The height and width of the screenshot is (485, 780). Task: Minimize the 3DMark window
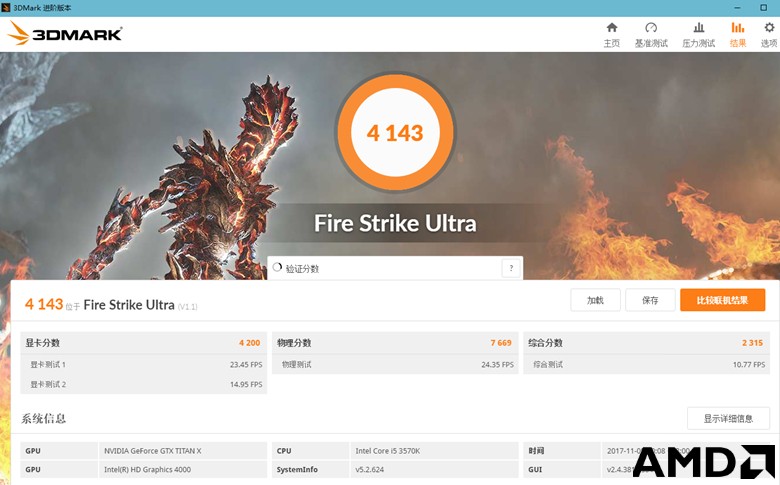(737, 7)
